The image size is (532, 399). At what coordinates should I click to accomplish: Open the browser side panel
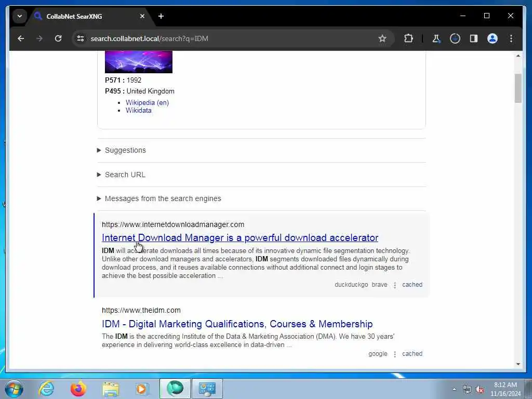click(x=474, y=38)
